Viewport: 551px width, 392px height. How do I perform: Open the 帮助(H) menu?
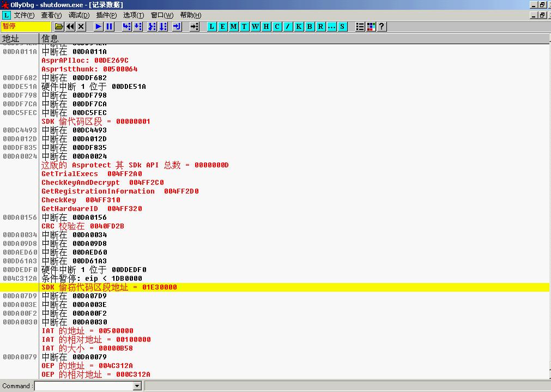click(x=190, y=15)
